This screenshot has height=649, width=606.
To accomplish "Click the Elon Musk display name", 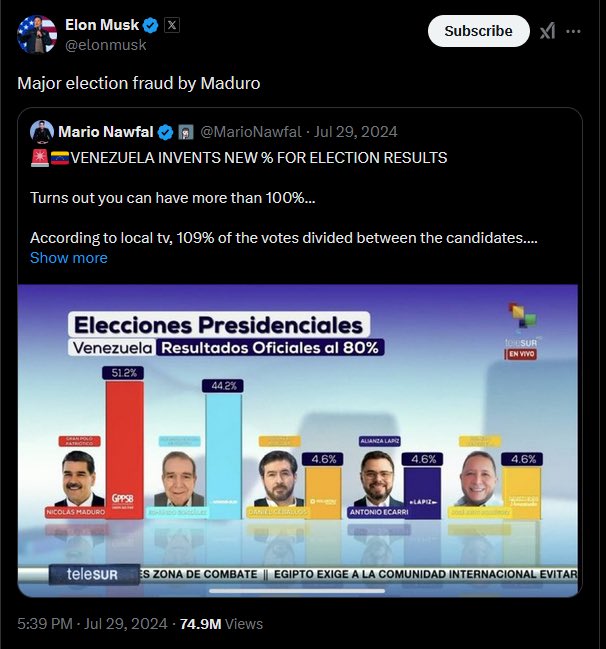I will 102,25.
